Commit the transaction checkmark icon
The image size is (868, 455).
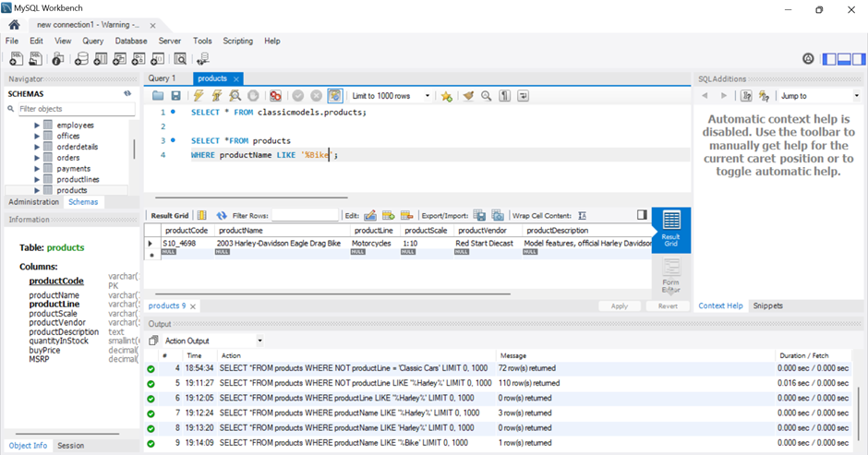(298, 96)
